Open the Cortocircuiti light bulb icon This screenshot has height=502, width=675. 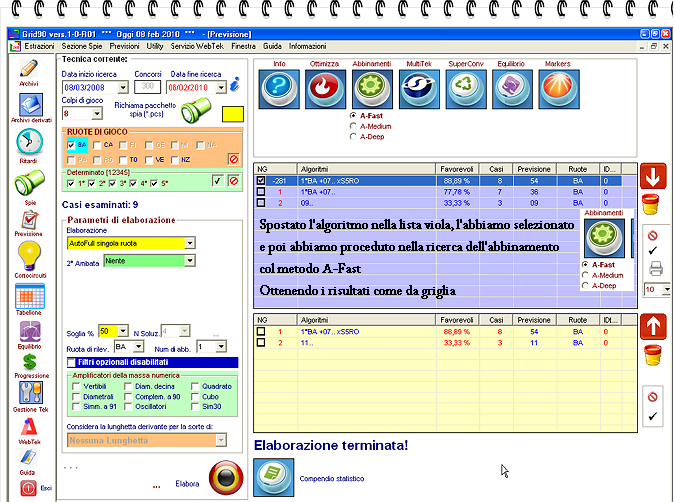click(29, 256)
